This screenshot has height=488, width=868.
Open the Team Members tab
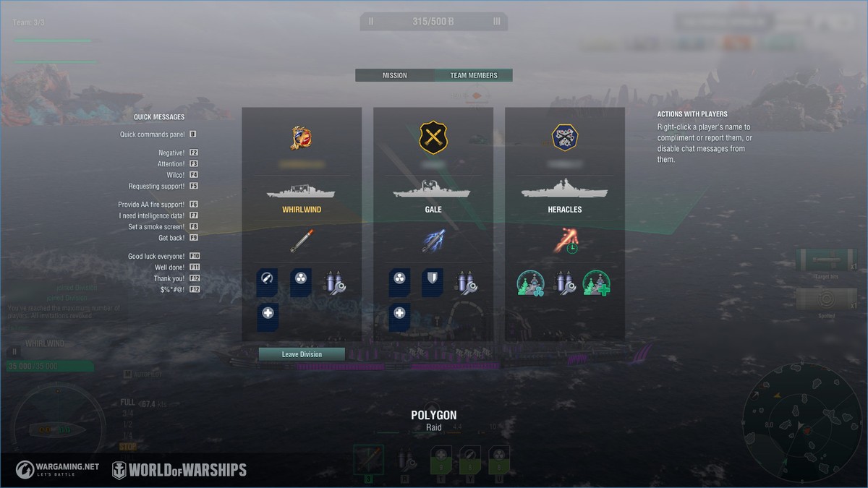point(474,75)
